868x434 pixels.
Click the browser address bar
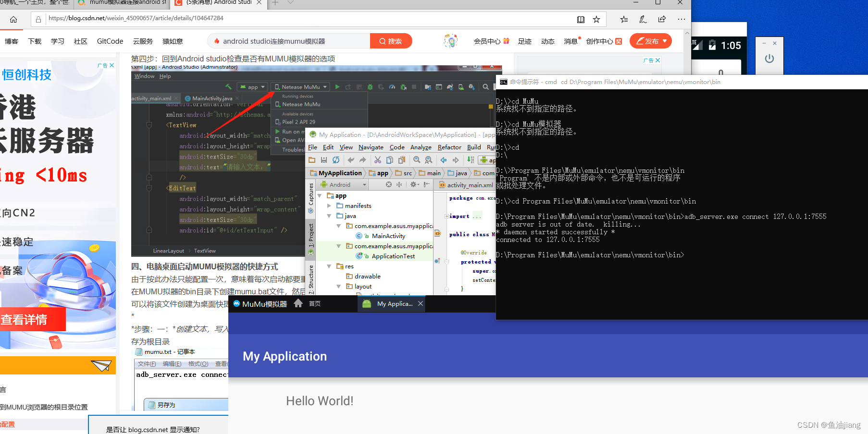click(308, 18)
